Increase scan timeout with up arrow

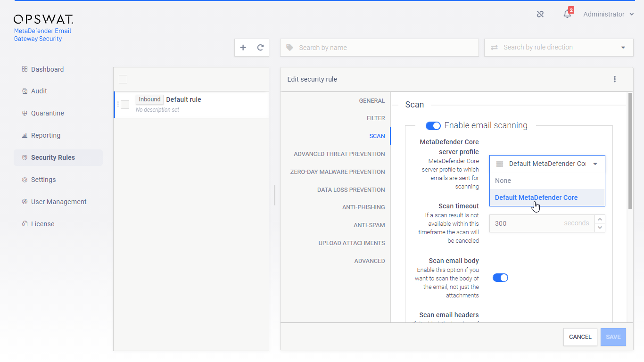[600, 219]
